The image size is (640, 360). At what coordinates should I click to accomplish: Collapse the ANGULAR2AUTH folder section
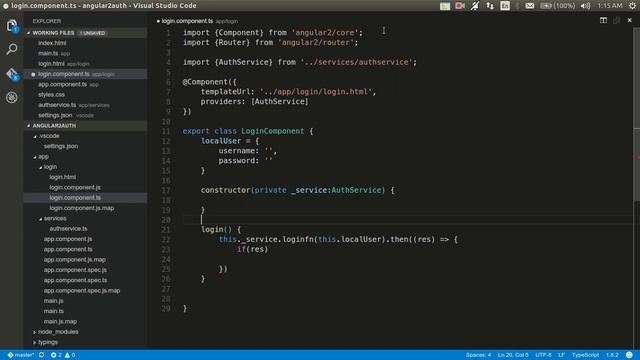pos(86,125)
